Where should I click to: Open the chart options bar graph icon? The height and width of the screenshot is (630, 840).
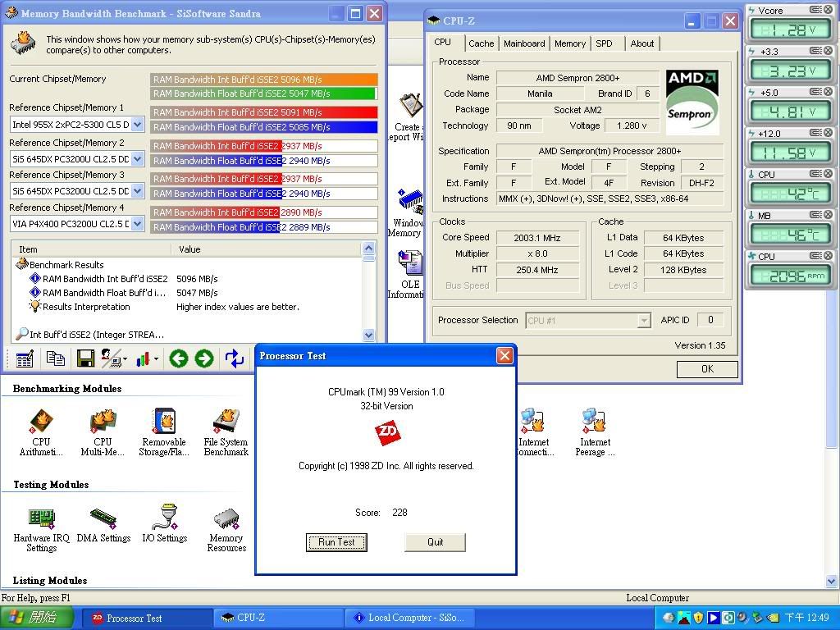[x=142, y=358]
